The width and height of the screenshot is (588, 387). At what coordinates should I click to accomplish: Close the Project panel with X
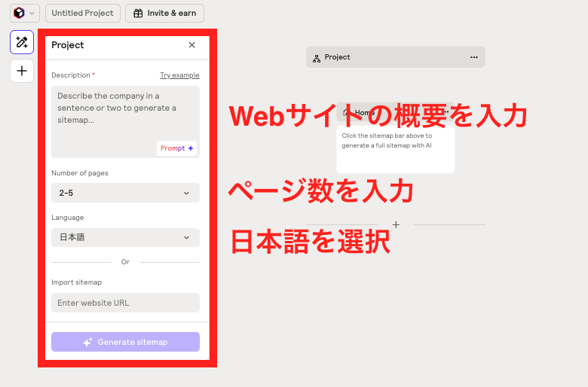(191, 45)
